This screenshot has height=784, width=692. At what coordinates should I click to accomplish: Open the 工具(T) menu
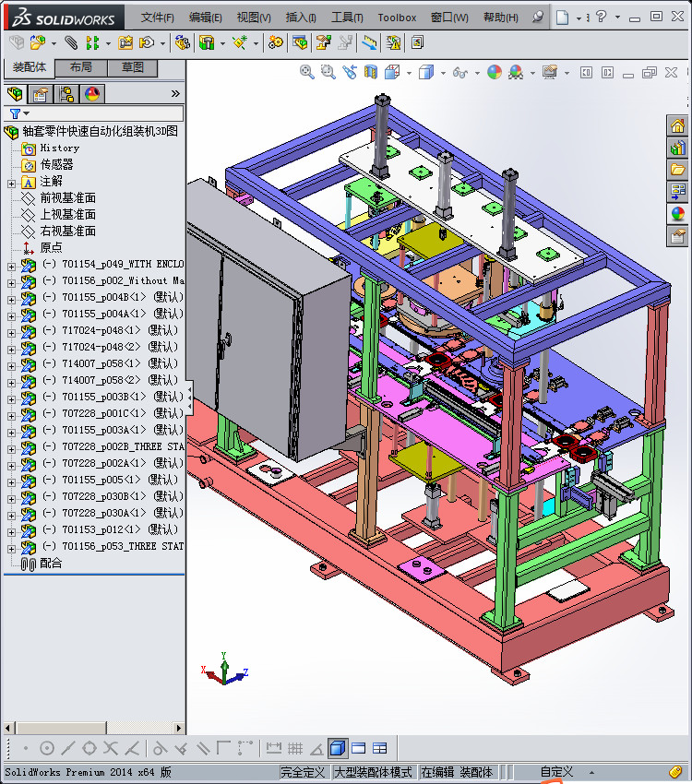point(348,18)
